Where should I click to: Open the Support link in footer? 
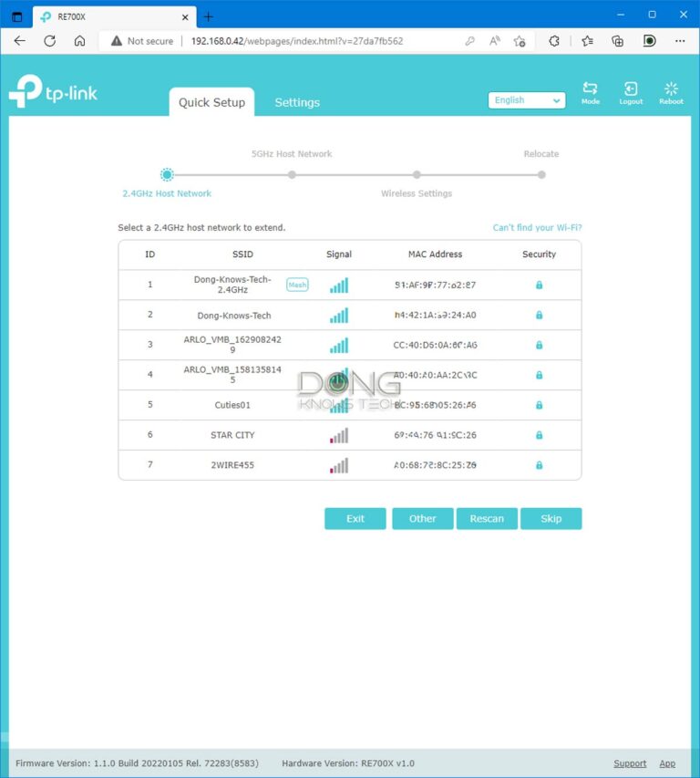point(630,763)
